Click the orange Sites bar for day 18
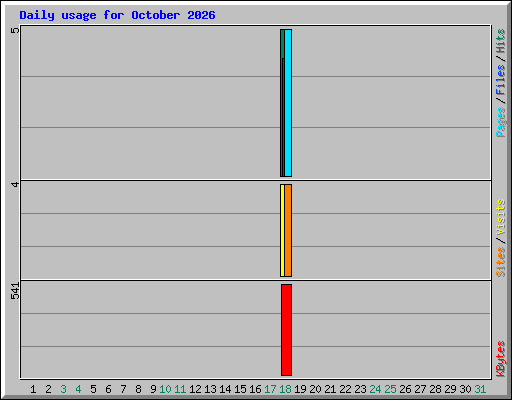This screenshot has width=512, height=400. tap(288, 230)
